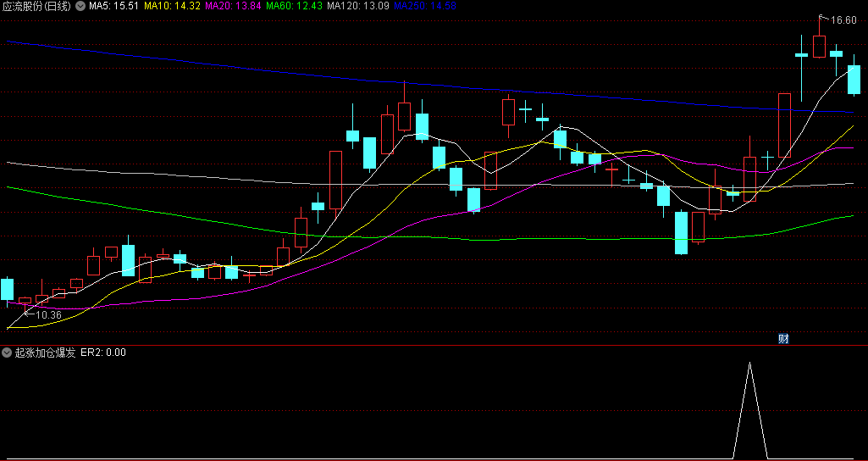Open dropdown arrow beside 应流股份(日线) title

[x=80, y=6]
